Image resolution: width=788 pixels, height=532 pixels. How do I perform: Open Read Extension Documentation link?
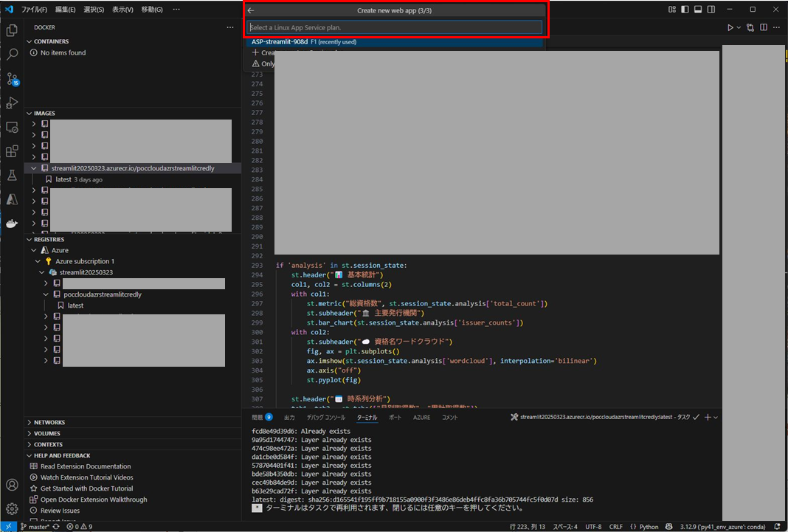tap(86, 466)
